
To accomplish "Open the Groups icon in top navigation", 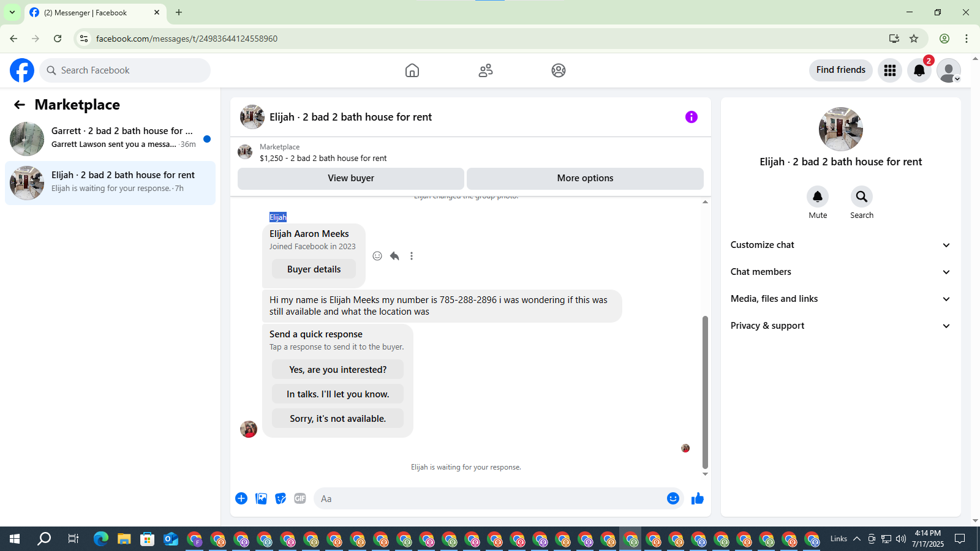I will (x=559, y=70).
